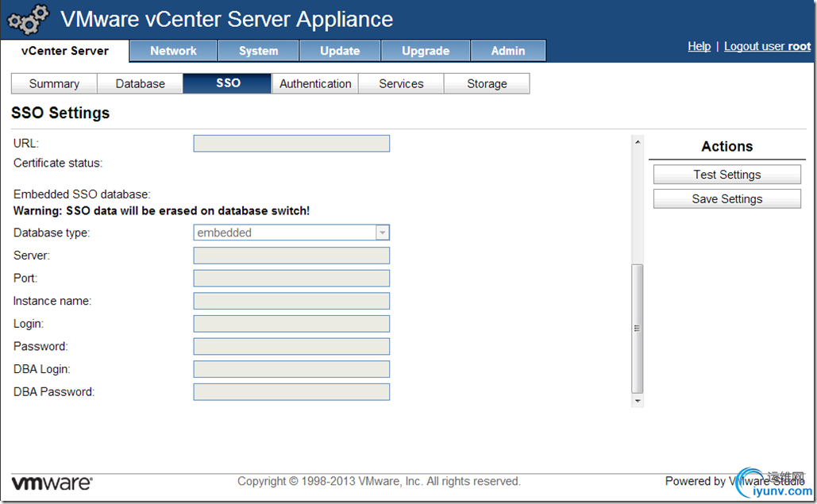Click VMware vCenter Server Appliance title
This screenshot has width=817, height=504.
226,19
